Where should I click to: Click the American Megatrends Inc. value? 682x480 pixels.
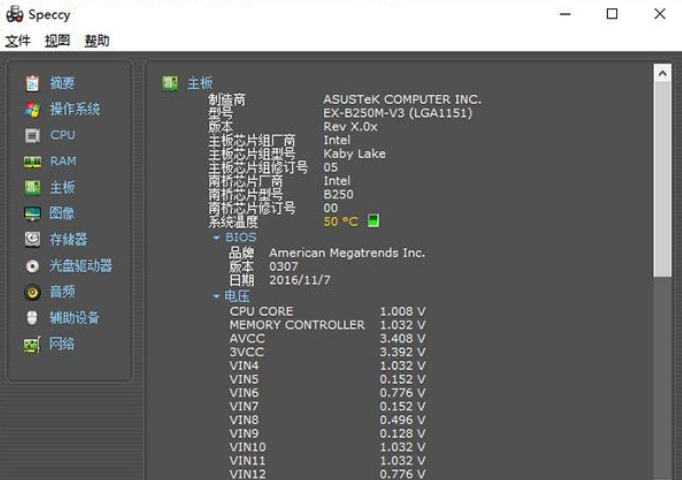pos(347,253)
